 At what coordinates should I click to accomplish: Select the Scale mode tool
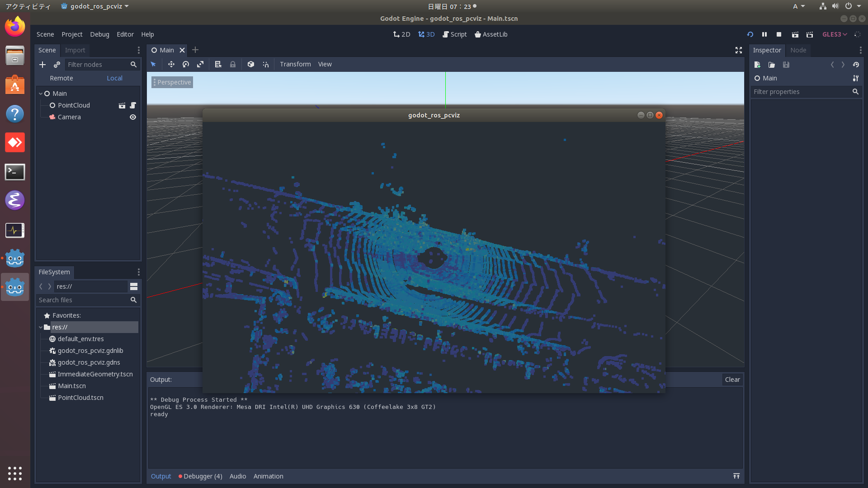pyautogui.click(x=200, y=64)
